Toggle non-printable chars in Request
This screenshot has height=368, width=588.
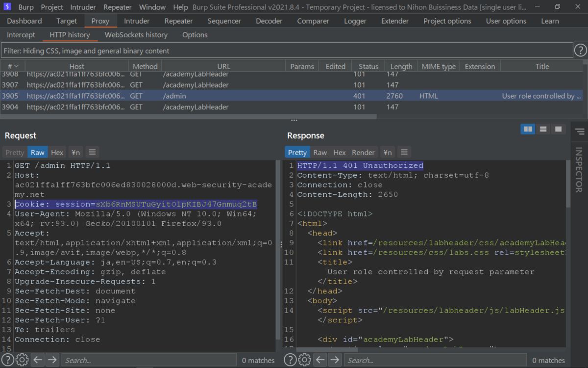(75, 152)
